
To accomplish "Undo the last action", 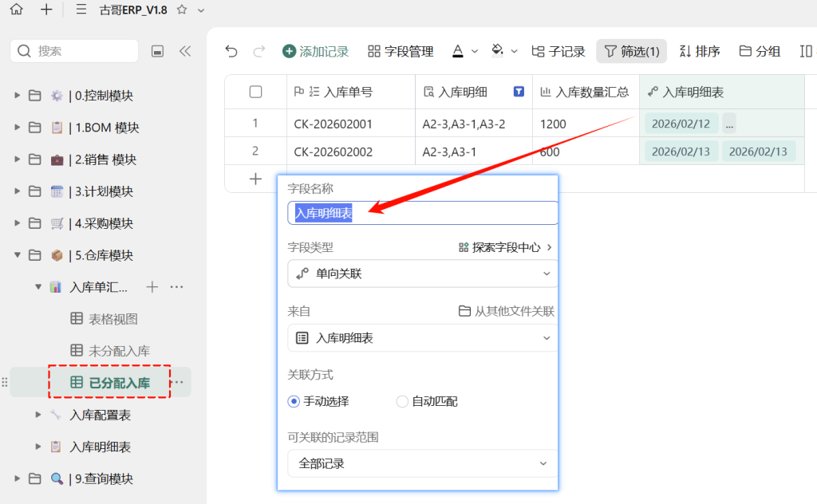I will 231,51.
